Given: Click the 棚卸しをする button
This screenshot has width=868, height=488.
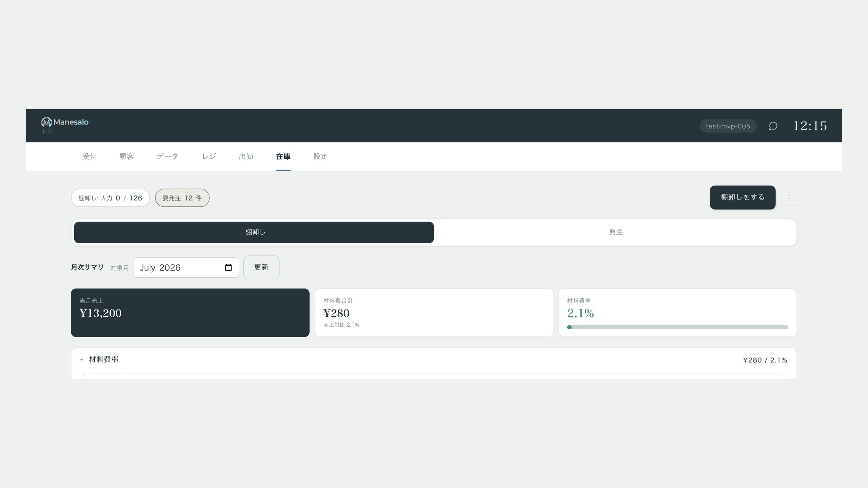Looking at the screenshot, I should click(743, 197).
